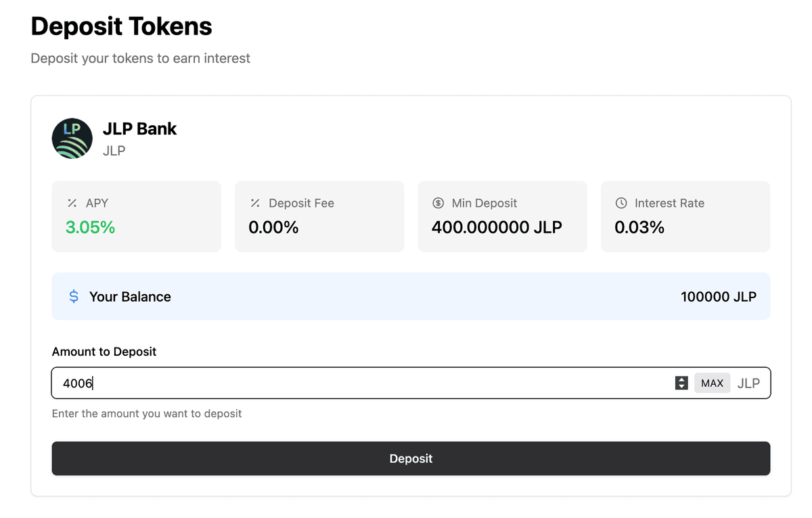Viewport: 812px width, 518px height.
Task: Click the Deposit Tokens page heading
Action: [x=122, y=26]
